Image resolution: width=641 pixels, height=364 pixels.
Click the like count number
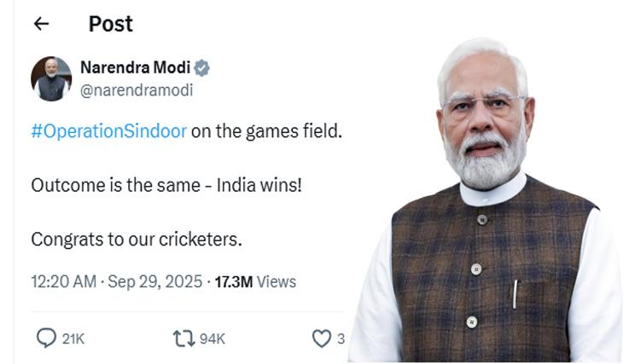(x=341, y=339)
